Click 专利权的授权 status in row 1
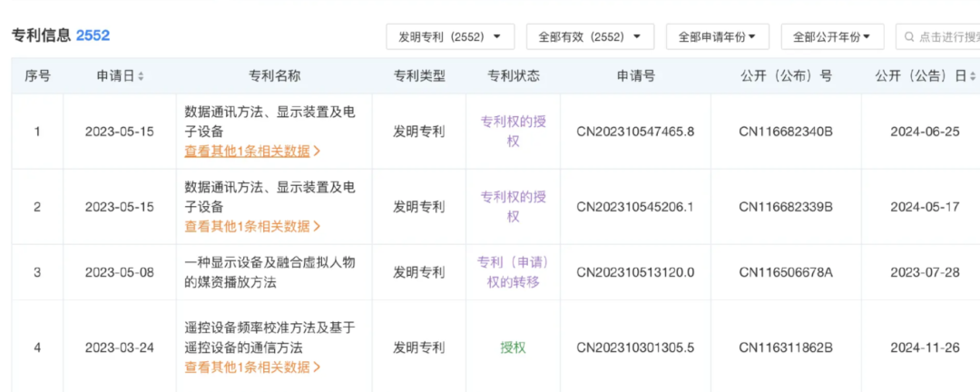The image size is (980, 392). click(513, 132)
